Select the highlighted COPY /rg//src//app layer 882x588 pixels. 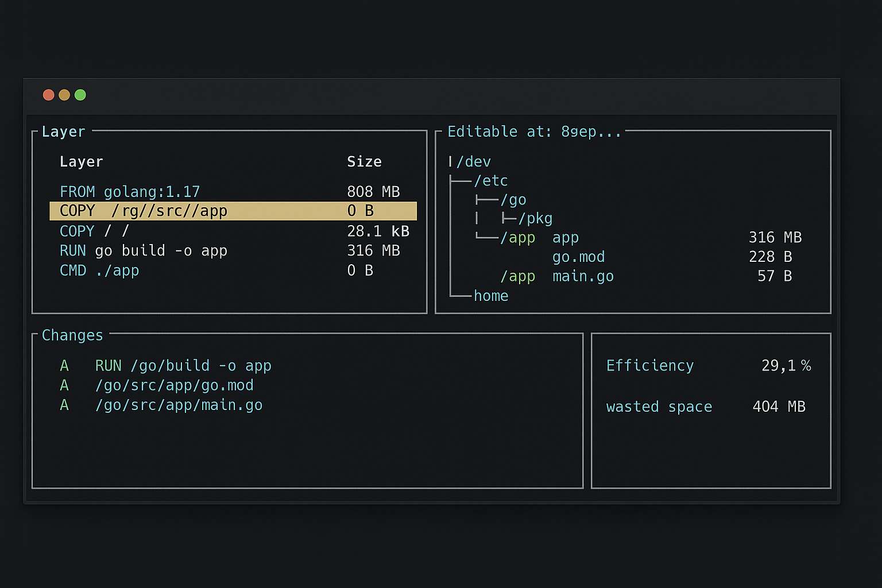pos(144,211)
